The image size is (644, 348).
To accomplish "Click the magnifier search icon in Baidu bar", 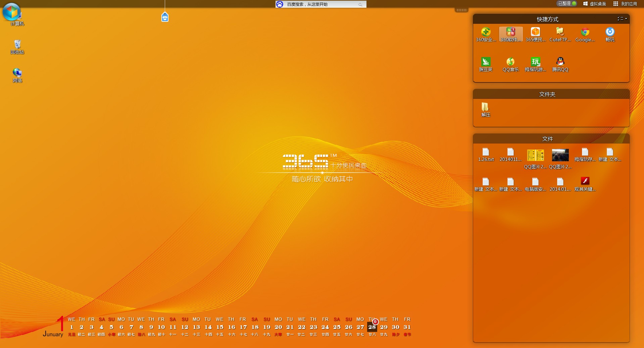I will (x=360, y=4).
